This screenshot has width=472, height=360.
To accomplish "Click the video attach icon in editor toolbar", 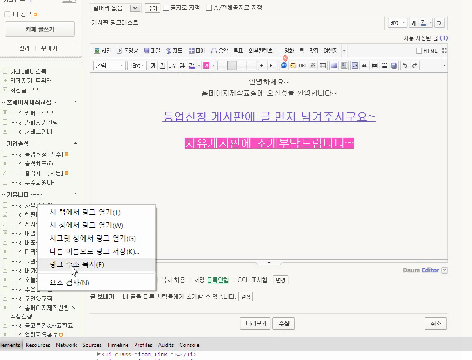I will [x=127, y=50].
